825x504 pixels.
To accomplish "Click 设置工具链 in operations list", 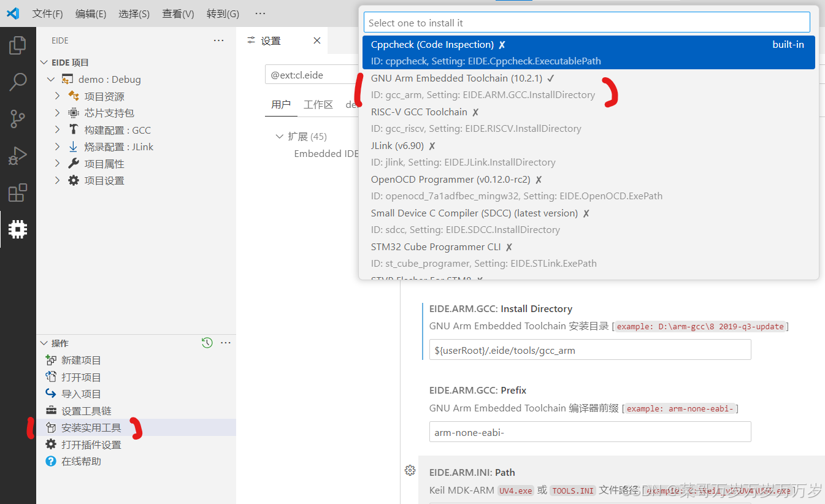I will pos(136,411).
